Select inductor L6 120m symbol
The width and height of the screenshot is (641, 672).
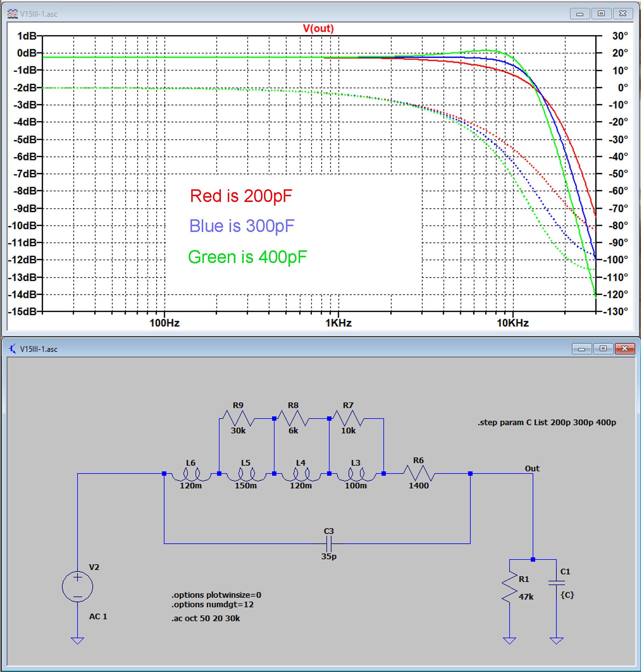pyautogui.click(x=191, y=474)
